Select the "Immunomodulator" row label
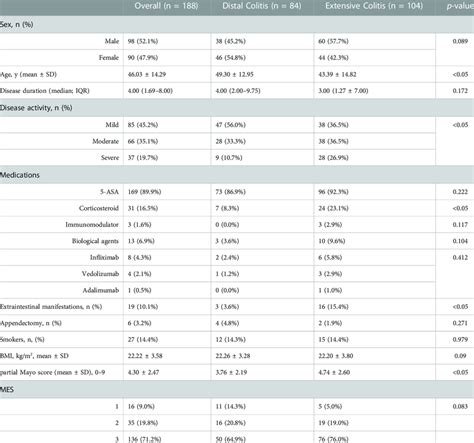 pyautogui.click(x=92, y=225)
